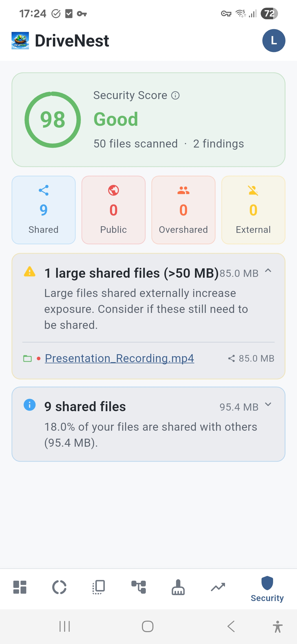
Task: Tap the 98 security score ring
Action: [x=53, y=120]
